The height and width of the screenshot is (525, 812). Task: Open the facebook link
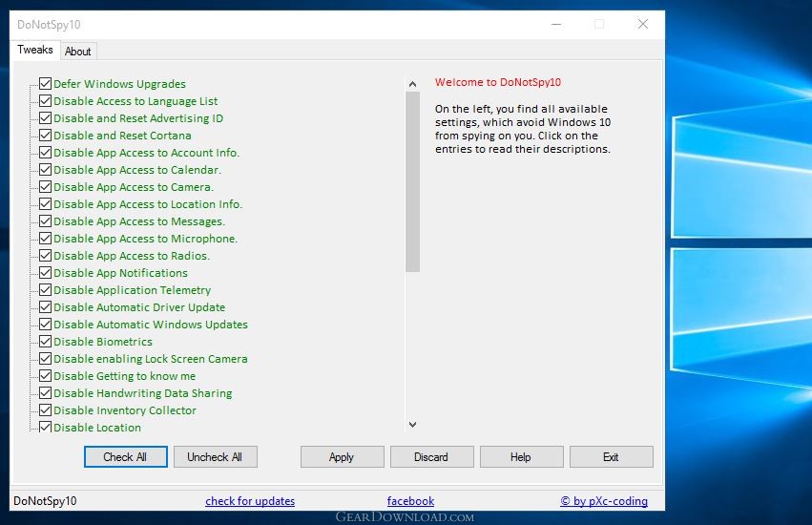(x=410, y=500)
